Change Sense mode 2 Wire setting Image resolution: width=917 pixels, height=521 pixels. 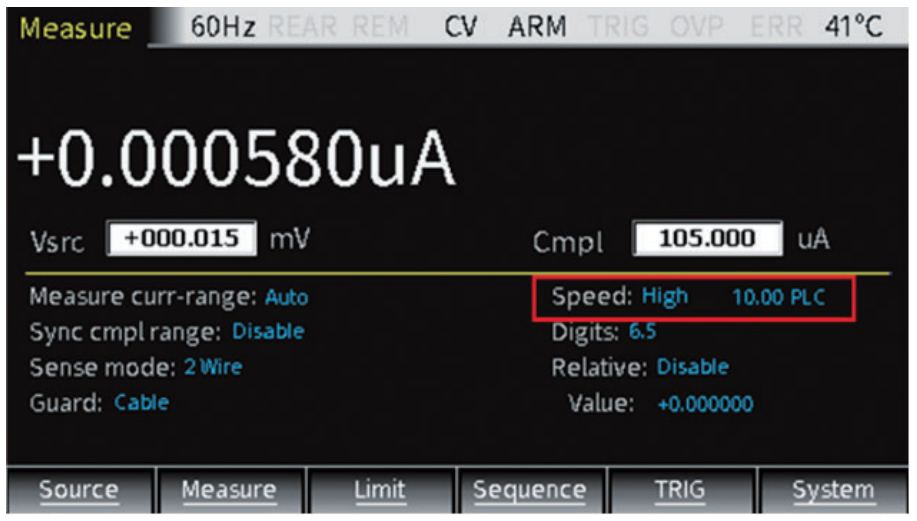[213, 367]
